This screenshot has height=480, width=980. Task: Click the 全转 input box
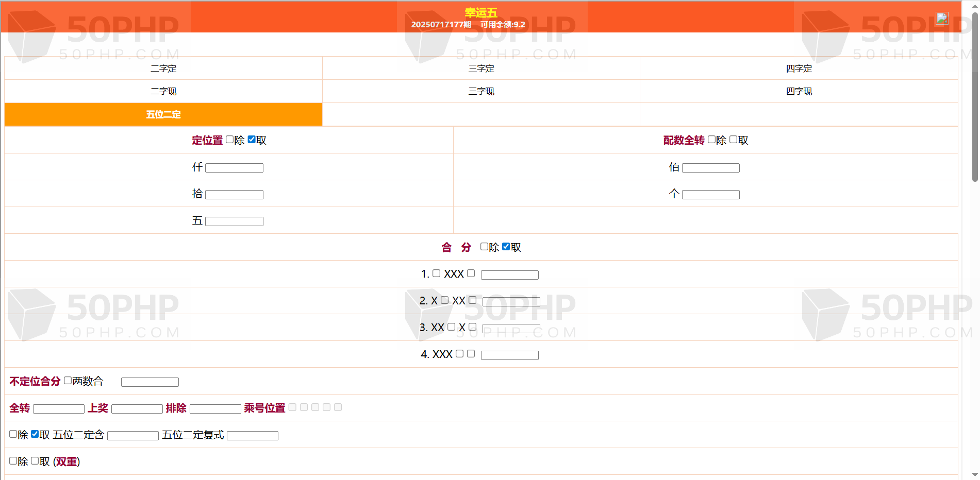pos(59,409)
